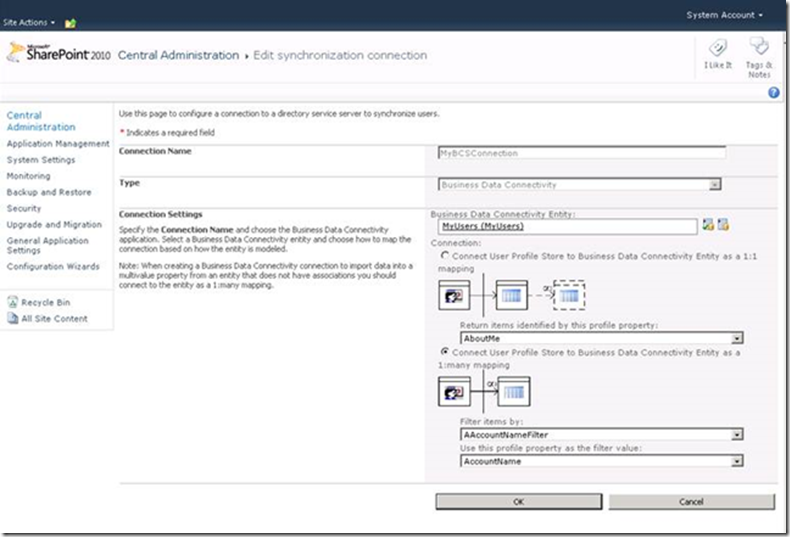Click the blue help question icon
This screenshot has height=537, width=790.
pos(773,93)
